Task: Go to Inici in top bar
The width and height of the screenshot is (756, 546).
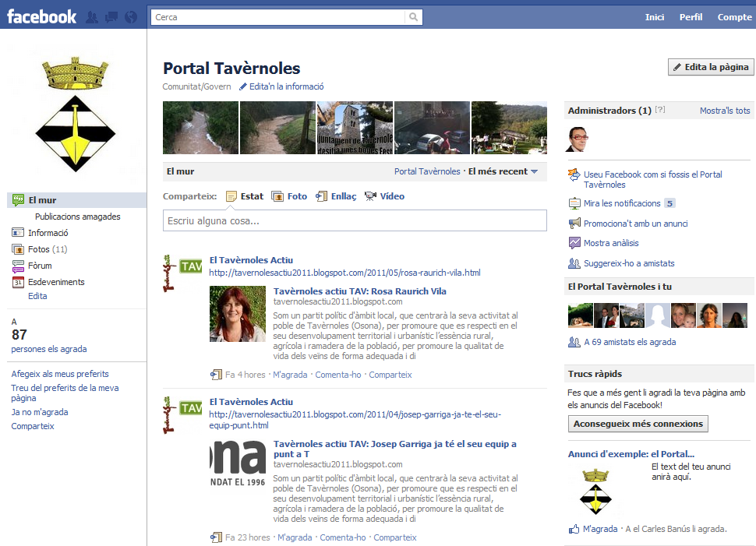Action: click(654, 17)
